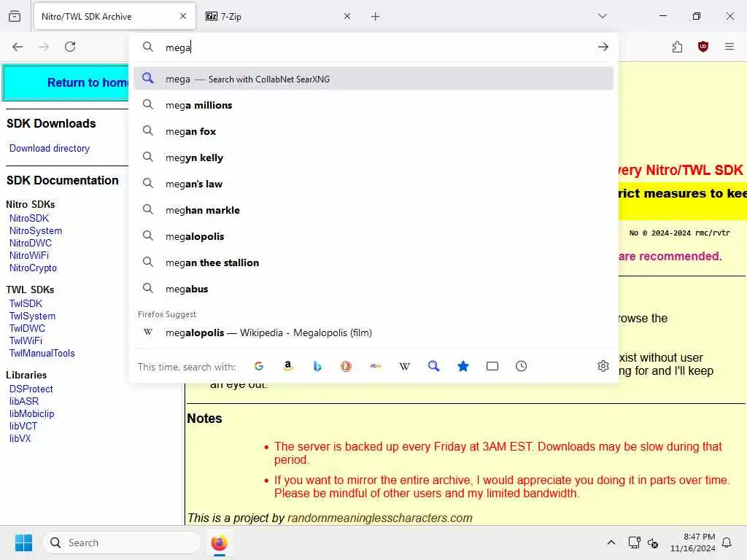Viewport: 747px width, 560px height.
Task: Open the libMobiclip library link
Action: pyautogui.click(x=32, y=413)
